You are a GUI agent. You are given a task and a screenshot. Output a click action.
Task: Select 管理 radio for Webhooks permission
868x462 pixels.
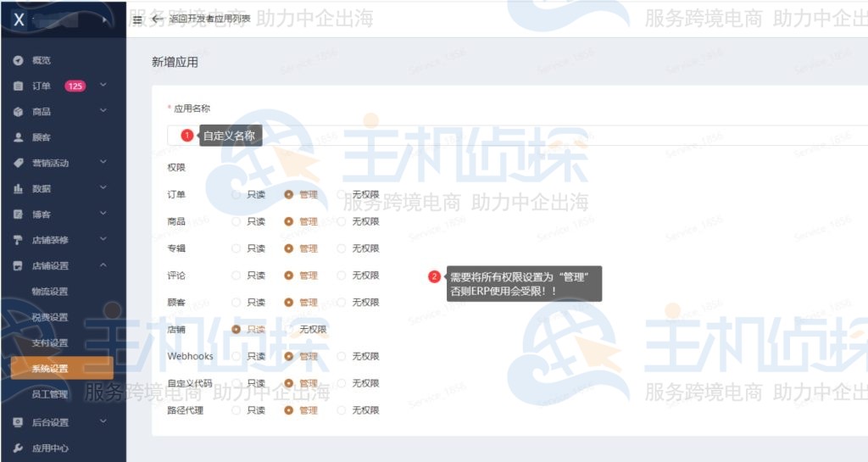pyautogui.click(x=288, y=356)
